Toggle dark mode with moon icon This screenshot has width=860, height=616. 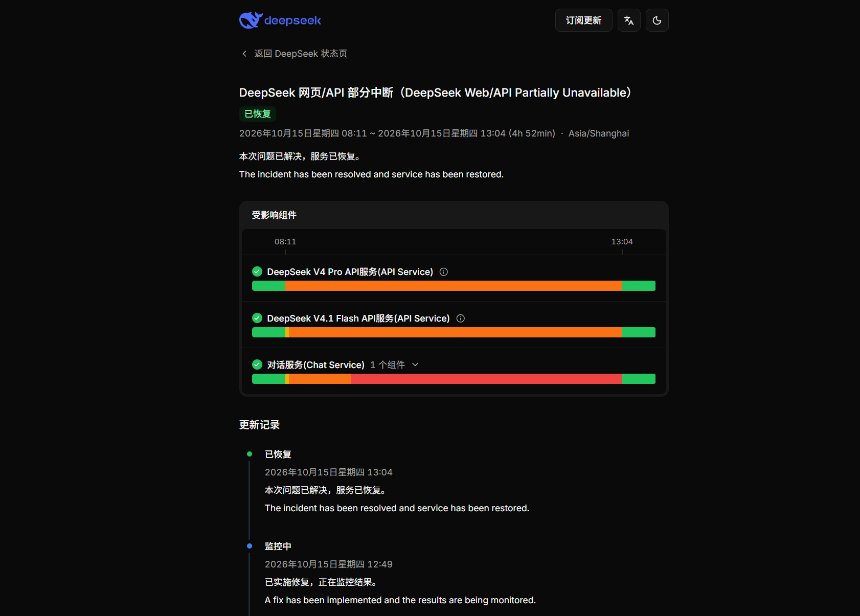(x=657, y=20)
